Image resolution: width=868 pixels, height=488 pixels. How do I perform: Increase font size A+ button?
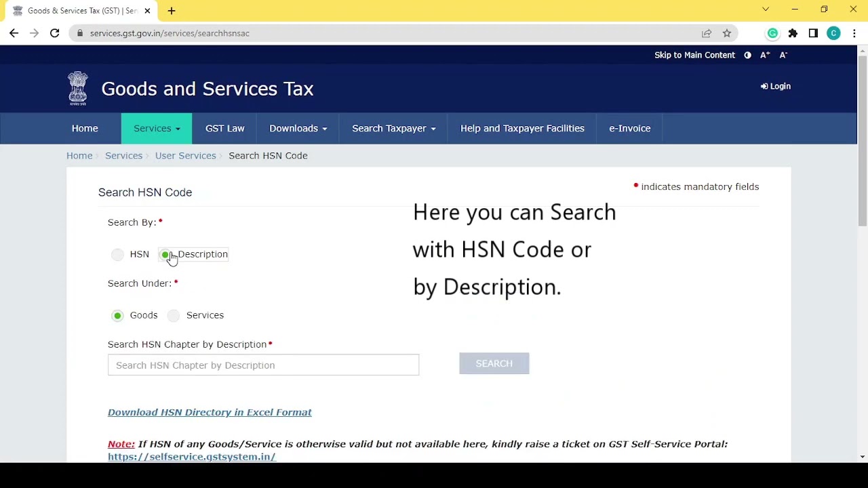pos(765,55)
